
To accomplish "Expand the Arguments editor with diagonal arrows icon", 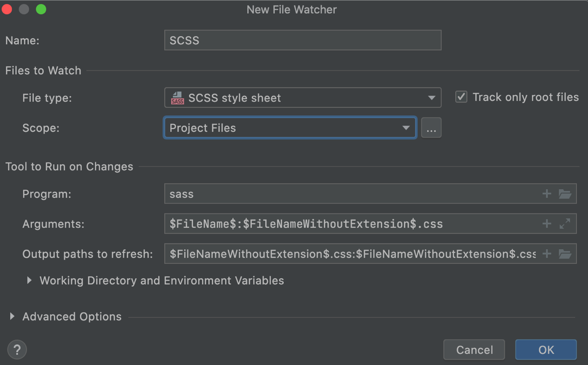I will (x=565, y=224).
